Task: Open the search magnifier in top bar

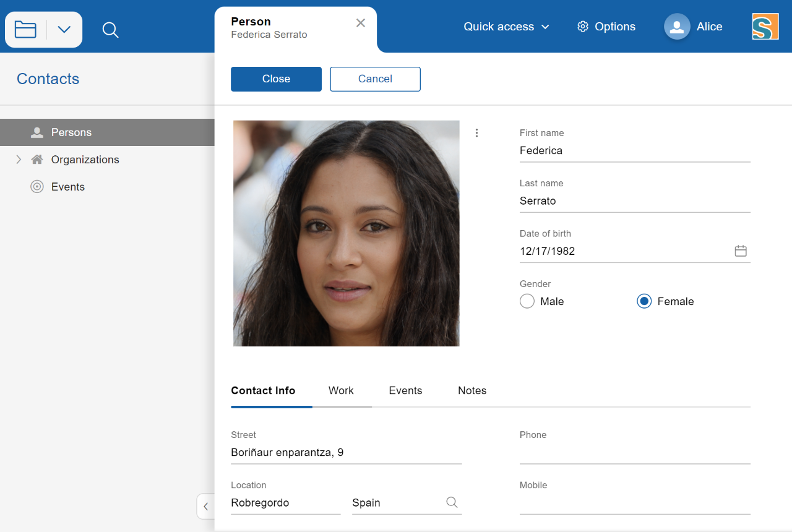Action: [x=110, y=30]
